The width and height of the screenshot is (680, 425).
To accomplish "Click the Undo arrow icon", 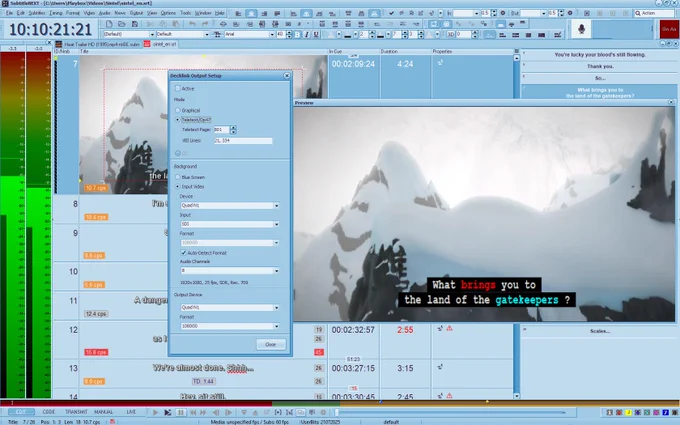I will click(x=192, y=24).
